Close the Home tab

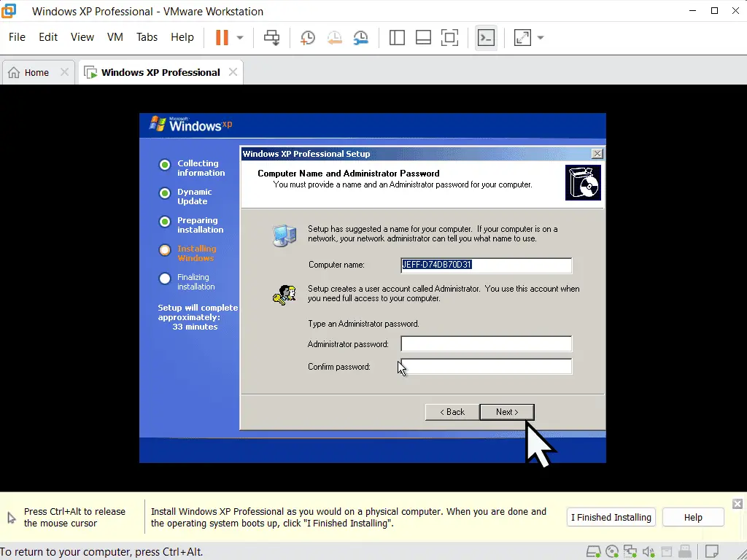[64, 72]
